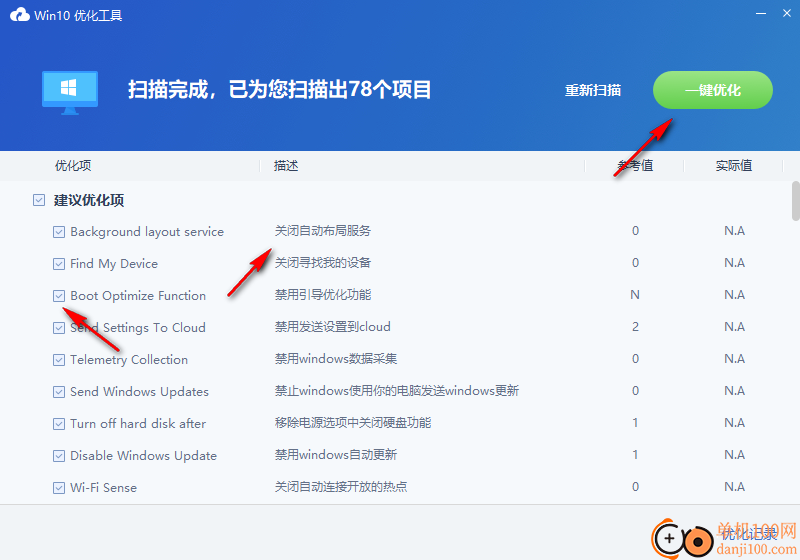800x560 pixels.
Task: Click description '禁用发送设置到cloud'
Action: coord(333,327)
